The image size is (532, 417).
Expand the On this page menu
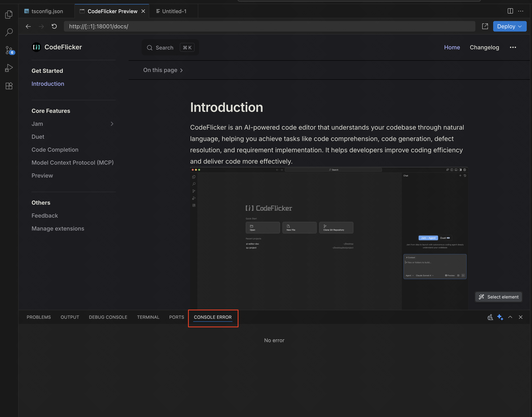[x=163, y=70]
